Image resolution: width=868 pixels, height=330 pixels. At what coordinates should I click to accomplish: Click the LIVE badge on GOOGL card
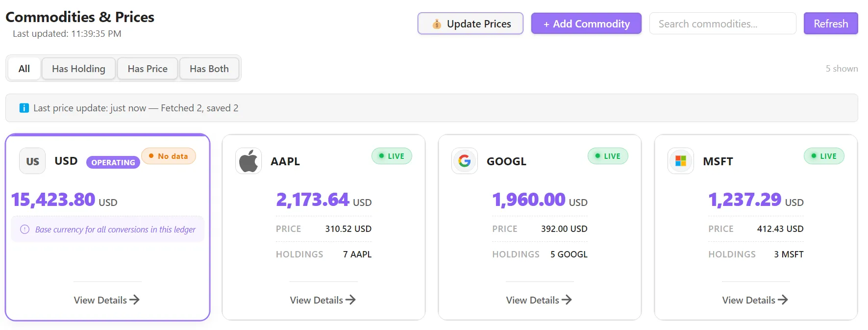(x=608, y=156)
